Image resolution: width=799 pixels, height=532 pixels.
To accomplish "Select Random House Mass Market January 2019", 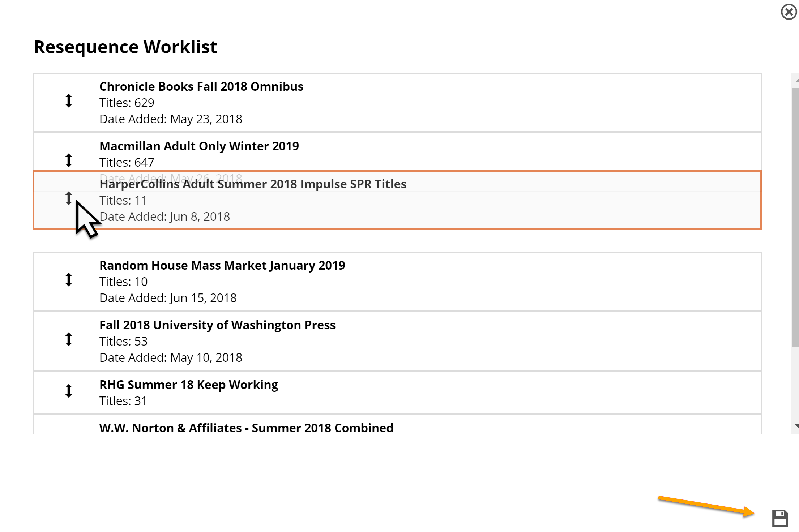I will [222, 266].
